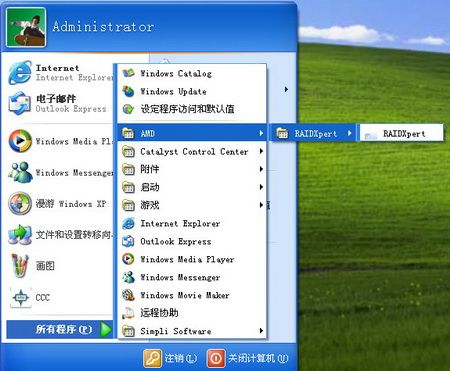The height and width of the screenshot is (371, 450).
Task: Click the arrow beside the right column item
Action: tap(286, 89)
